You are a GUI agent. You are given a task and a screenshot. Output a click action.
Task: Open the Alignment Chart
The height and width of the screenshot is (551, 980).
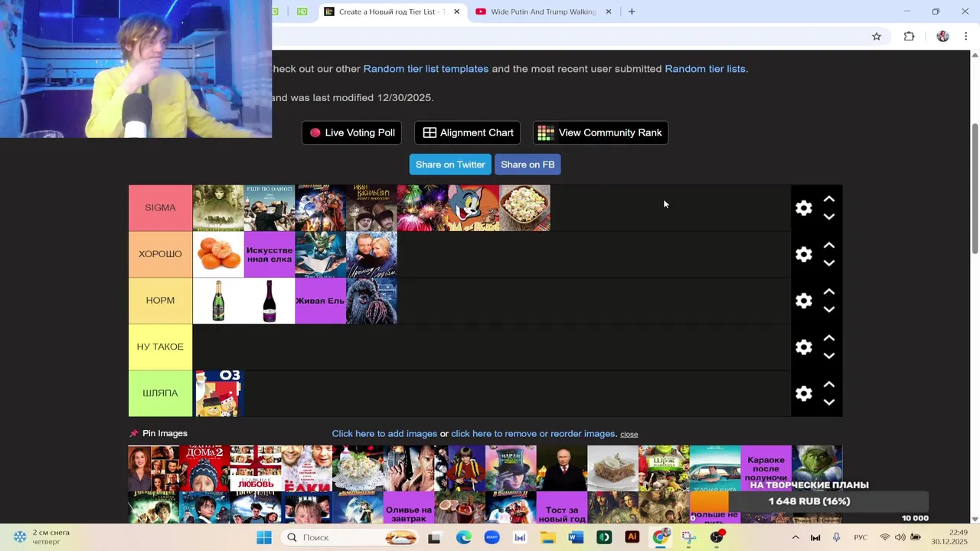[x=468, y=132]
